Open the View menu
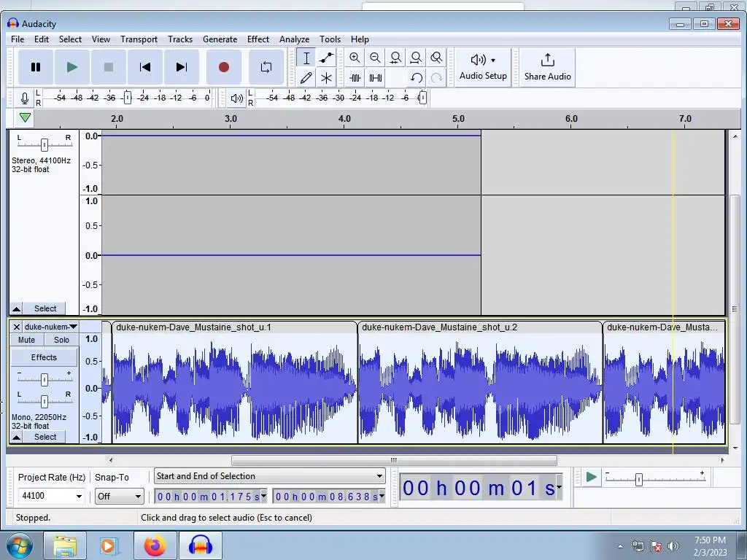Viewport: 747px width, 560px height. coord(101,39)
